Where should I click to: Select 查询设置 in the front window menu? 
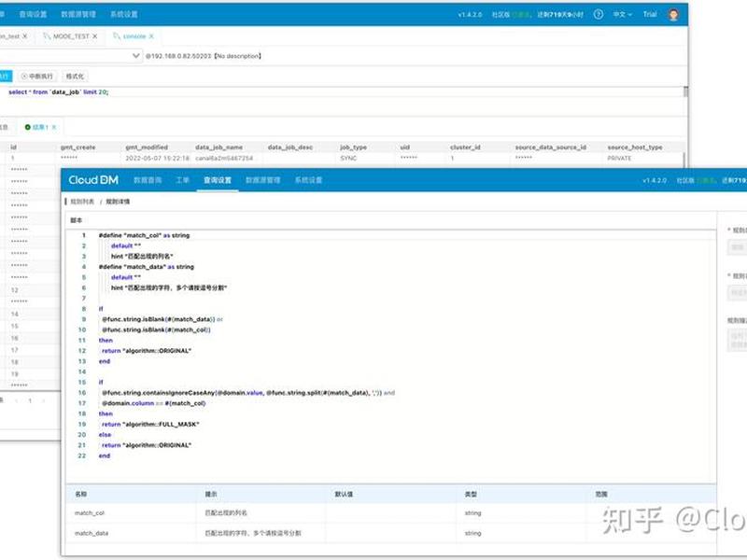coord(218,180)
